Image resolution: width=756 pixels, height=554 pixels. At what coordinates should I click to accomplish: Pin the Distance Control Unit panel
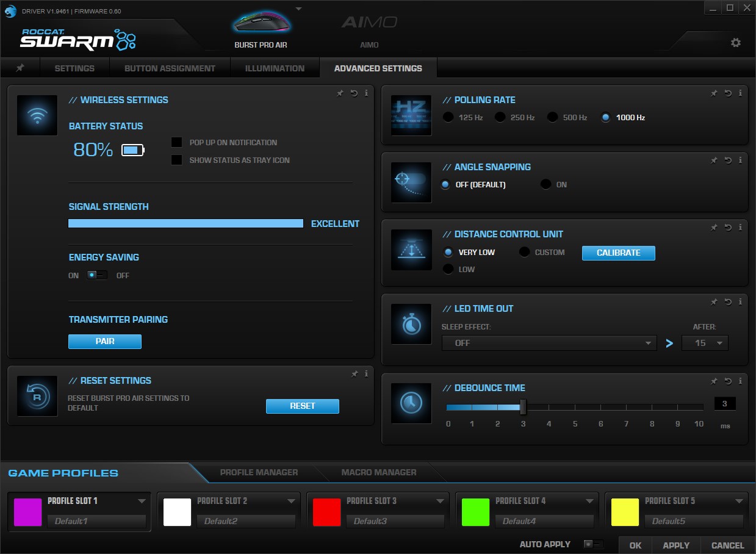pos(714,228)
